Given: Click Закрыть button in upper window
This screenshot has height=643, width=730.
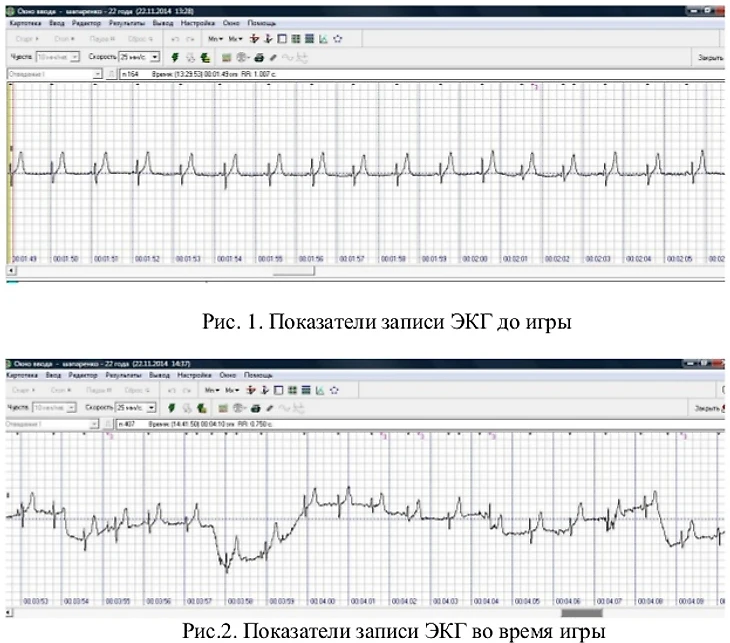Looking at the screenshot, I should [x=709, y=58].
